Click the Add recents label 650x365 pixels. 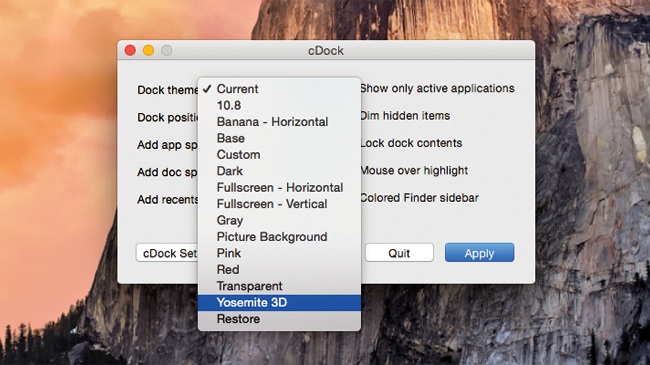click(x=168, y=200)
